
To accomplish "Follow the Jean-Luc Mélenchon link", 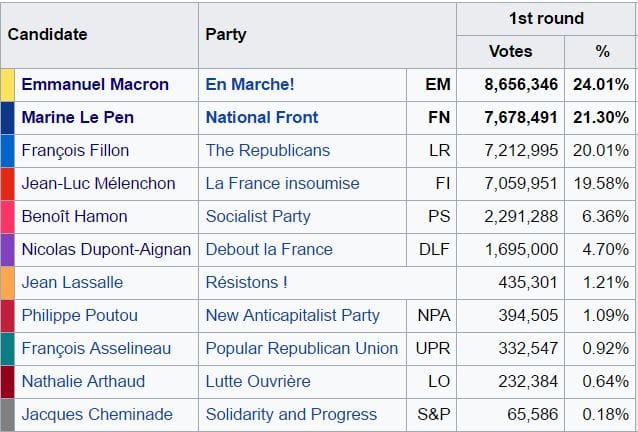I will click(98, 183).
